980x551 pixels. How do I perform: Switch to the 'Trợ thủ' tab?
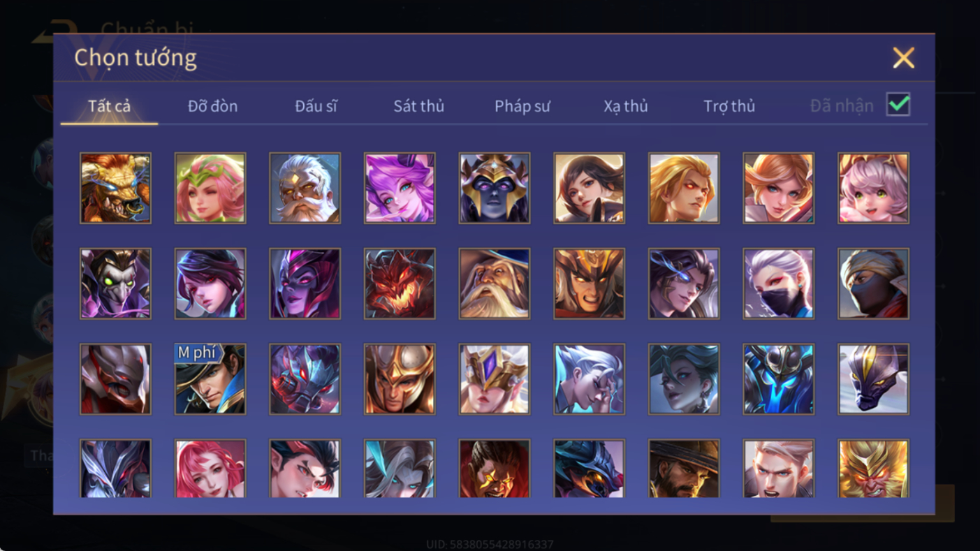point(729,106)
